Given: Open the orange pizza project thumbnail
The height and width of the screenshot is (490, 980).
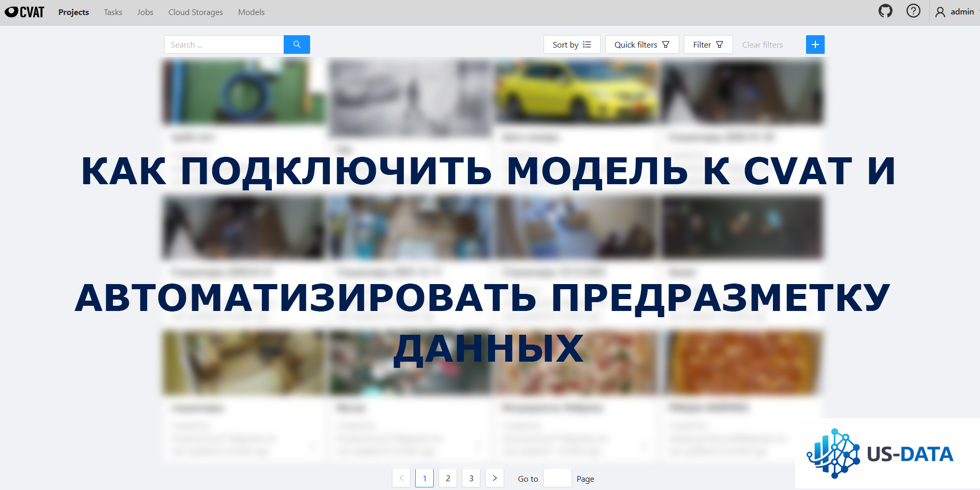Looking at the screenshot, I should pyautogui.click(x=743, y=363).
